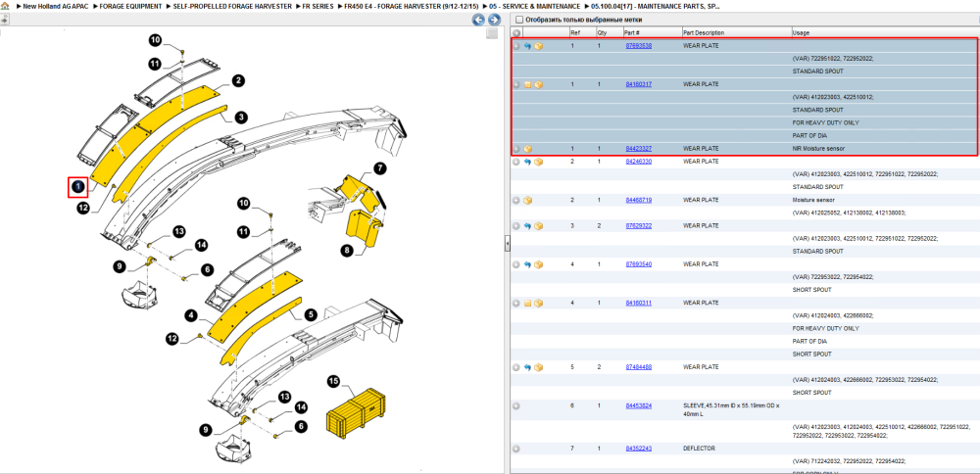Click the gray square button in the diagram's top-right corner
Image resolution: width=980 pixels, height=474 pixels.
coord(493,33)
